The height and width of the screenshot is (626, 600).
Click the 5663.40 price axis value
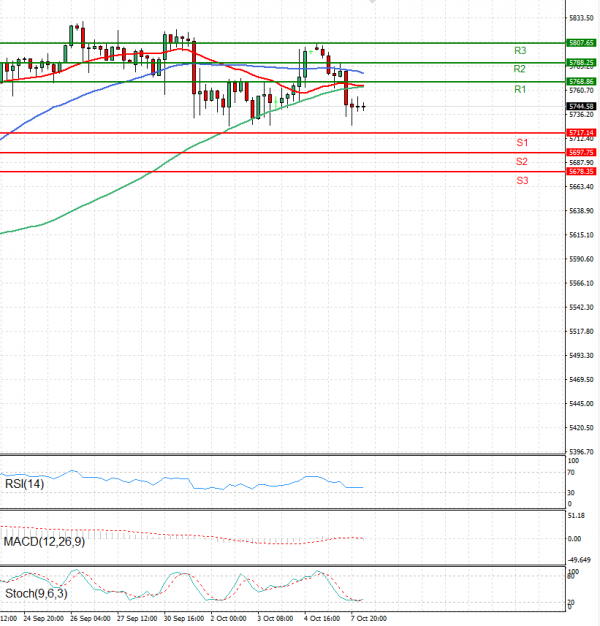[x=581, y=186]
